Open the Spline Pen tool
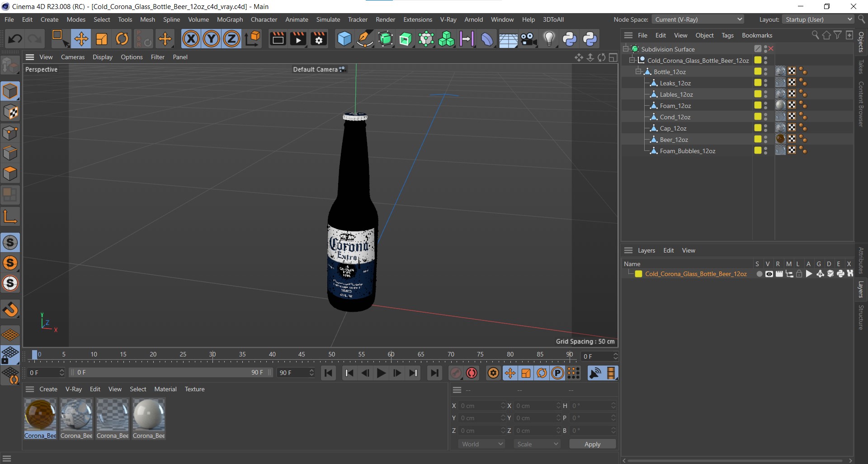Image resolution: width=868 pixels, height=464 pixels. click(x=365, y=39)
